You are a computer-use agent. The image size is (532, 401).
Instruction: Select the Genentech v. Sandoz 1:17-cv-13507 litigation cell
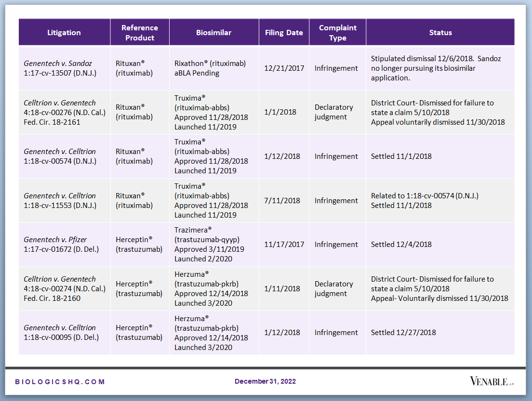pos(64,68)
